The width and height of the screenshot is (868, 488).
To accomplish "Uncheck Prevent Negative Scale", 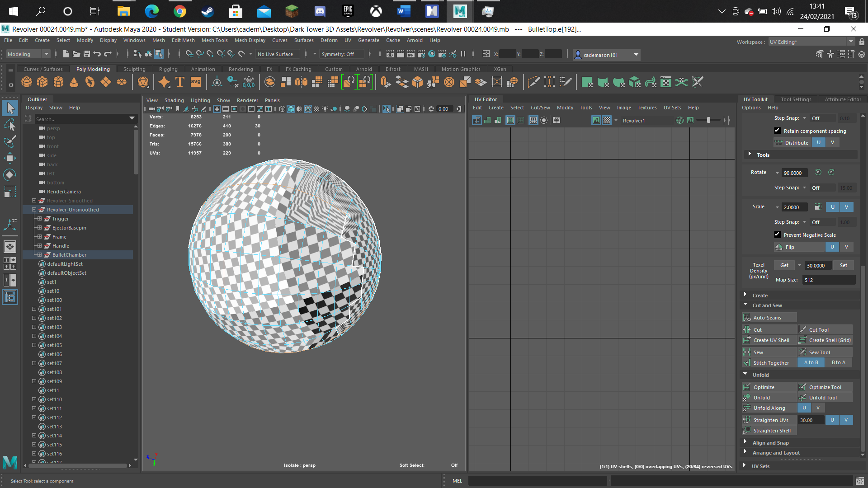I will coord(777,235).
